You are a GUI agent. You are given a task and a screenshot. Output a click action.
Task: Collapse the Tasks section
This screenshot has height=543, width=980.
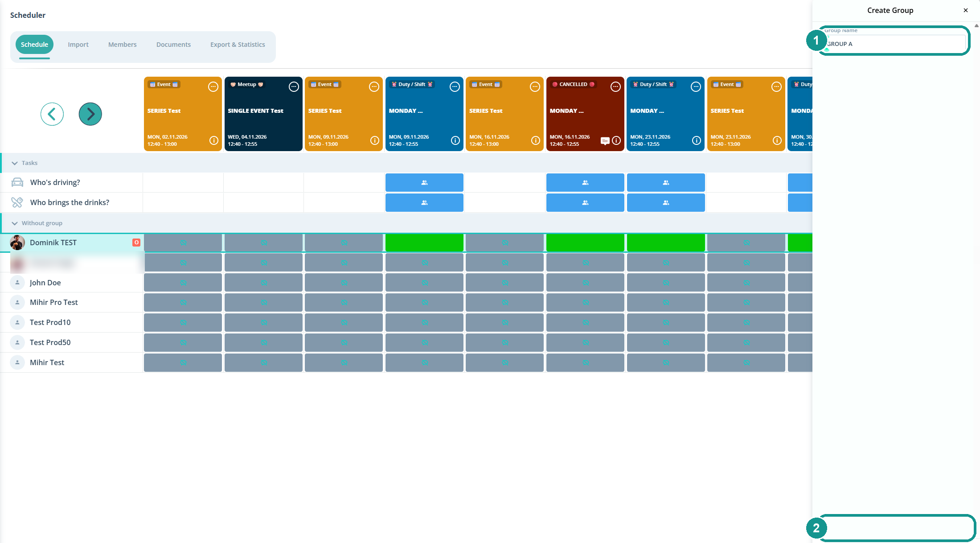click(15, 163)
